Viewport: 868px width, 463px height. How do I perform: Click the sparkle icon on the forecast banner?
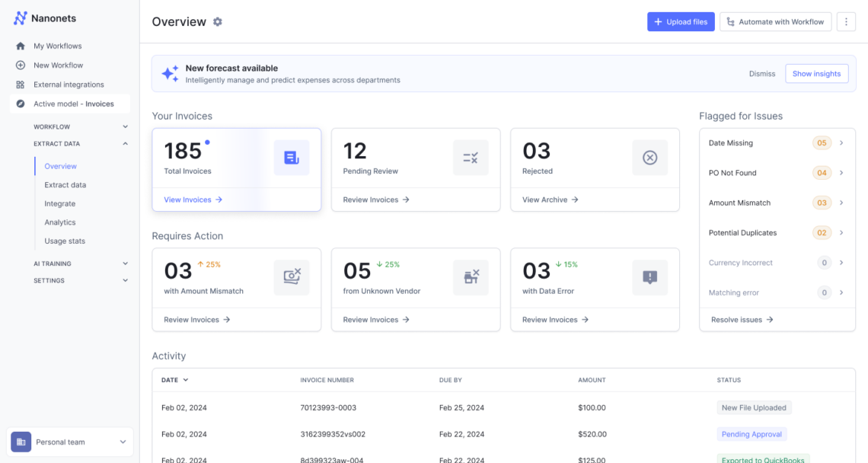pyautogui.click(x=170, y=73)
